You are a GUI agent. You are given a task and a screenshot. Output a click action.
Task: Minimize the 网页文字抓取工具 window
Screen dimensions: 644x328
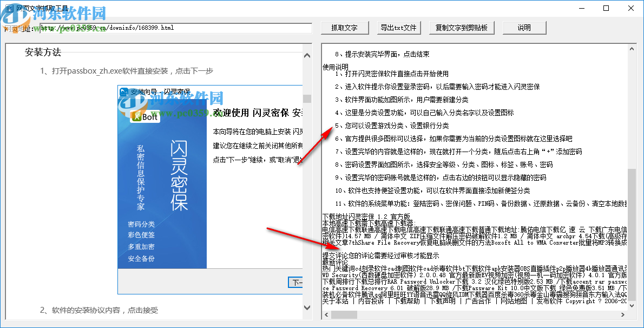click(582, 8)
